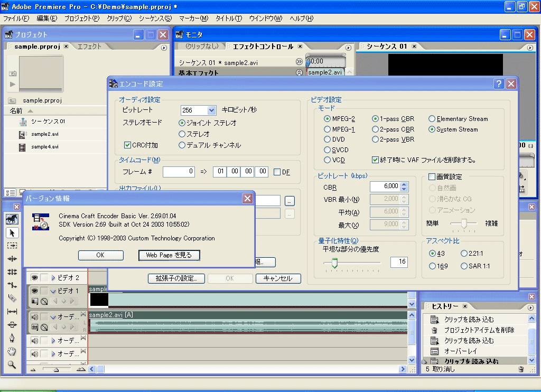Select ジョイント ステレオ radio button

tap(182, 123)
